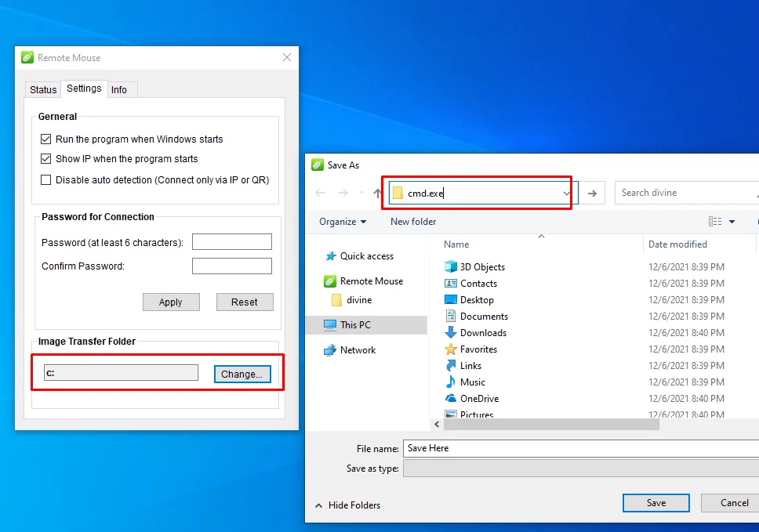Click the File name text box
The height and width of the screenshot is (532, 759).
[581, 448]
